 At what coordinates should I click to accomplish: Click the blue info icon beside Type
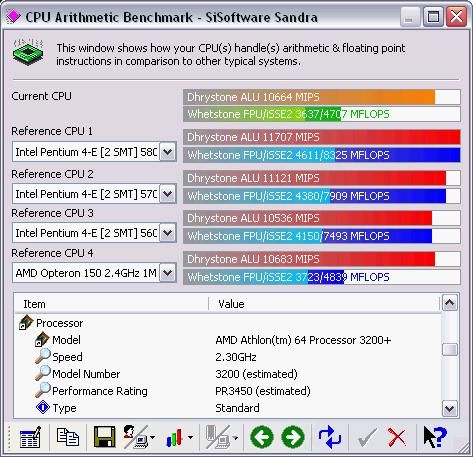[43, 407]
